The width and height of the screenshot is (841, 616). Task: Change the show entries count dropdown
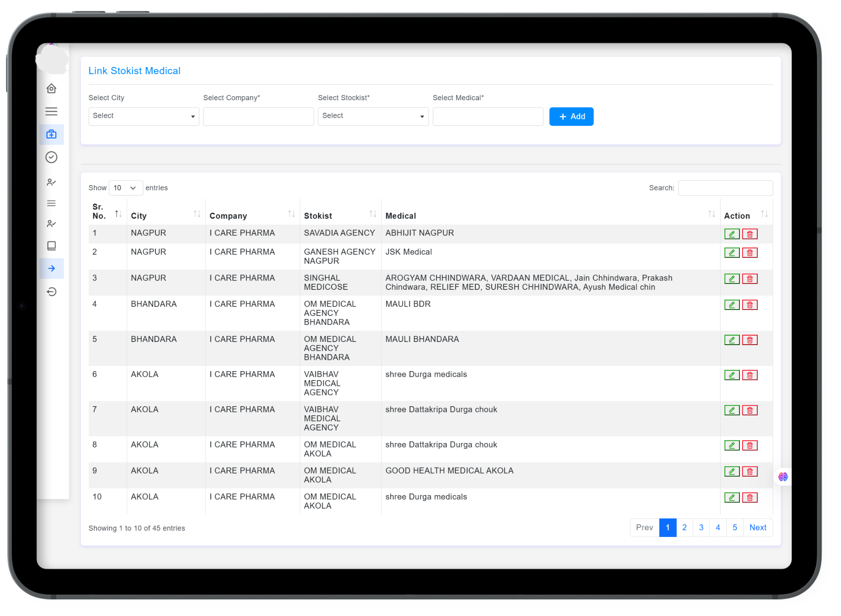[125, 188]
